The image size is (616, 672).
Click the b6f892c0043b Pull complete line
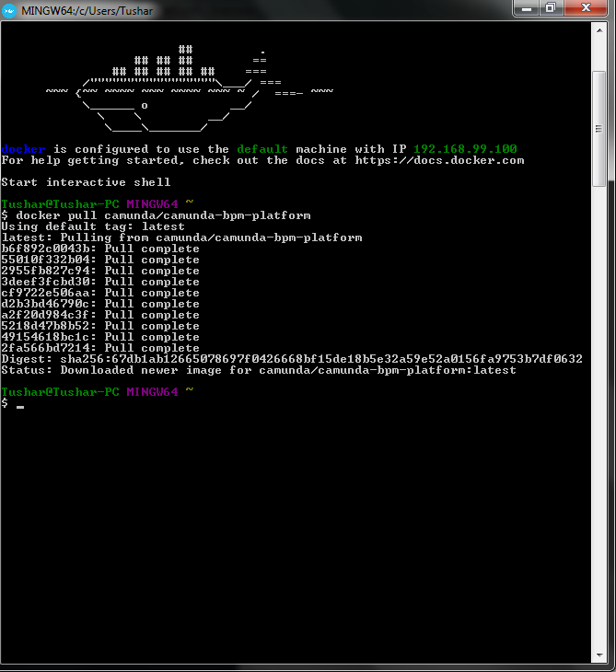tap(100, 249)
